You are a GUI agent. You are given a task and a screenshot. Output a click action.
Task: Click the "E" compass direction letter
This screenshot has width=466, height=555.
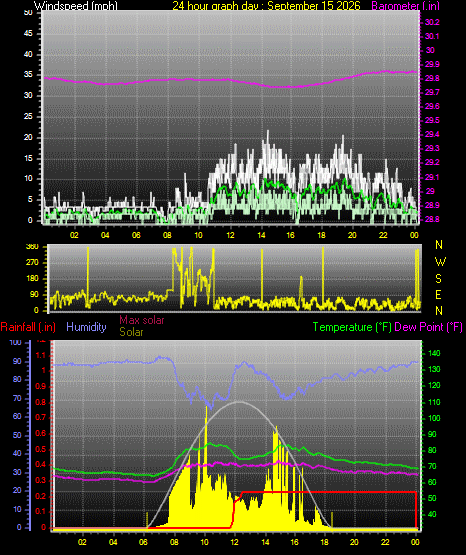point(438,294)
